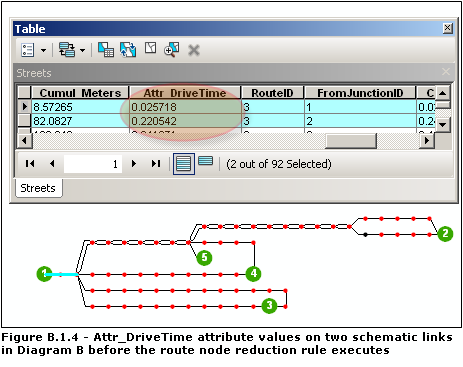Open the Table Options menu icon
Image resolution: width=463 pixels, height=367 pixels.
tap(27, 50)
